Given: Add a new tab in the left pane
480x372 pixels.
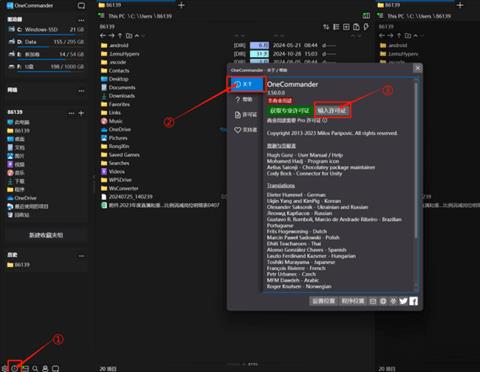Looking at the screenshot, I should pyautogui.click(x=181, y=5).
